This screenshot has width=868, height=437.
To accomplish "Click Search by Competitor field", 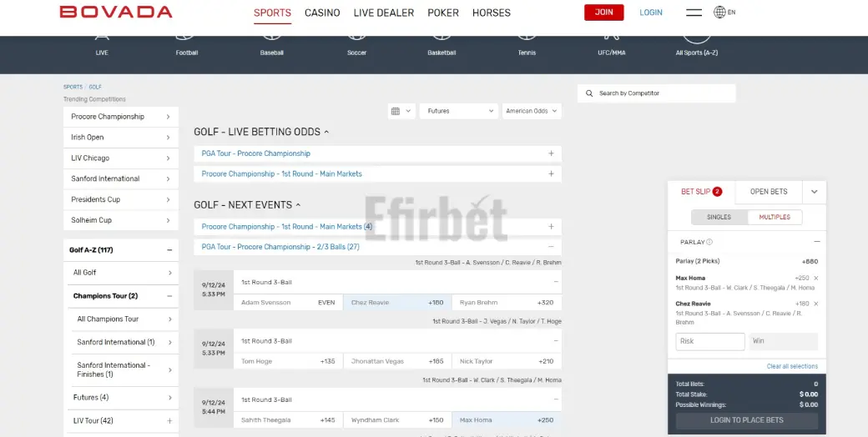I will coord(657,93).
